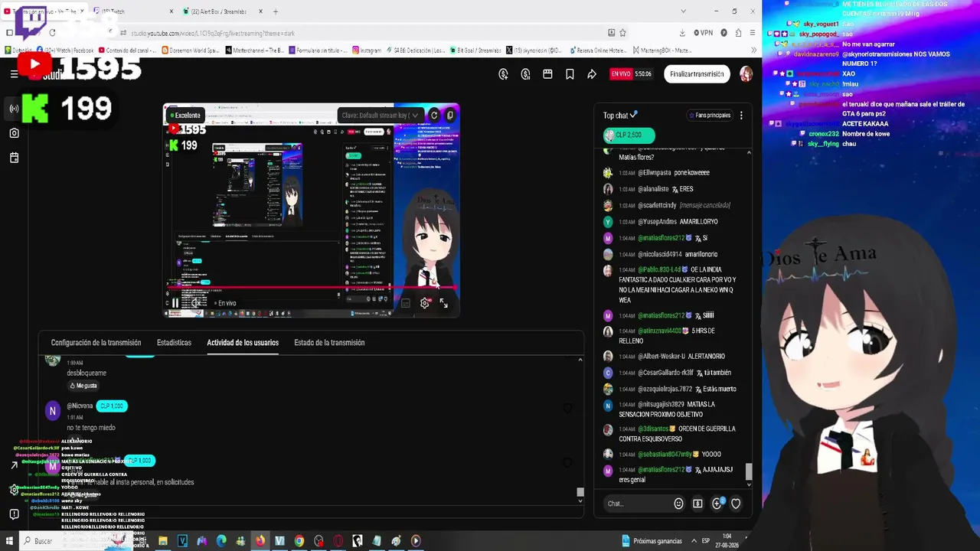This screenshot has width=980, height=551.
Task: Reset the stream key with the refresh icon
Action: tap(434, 116)
